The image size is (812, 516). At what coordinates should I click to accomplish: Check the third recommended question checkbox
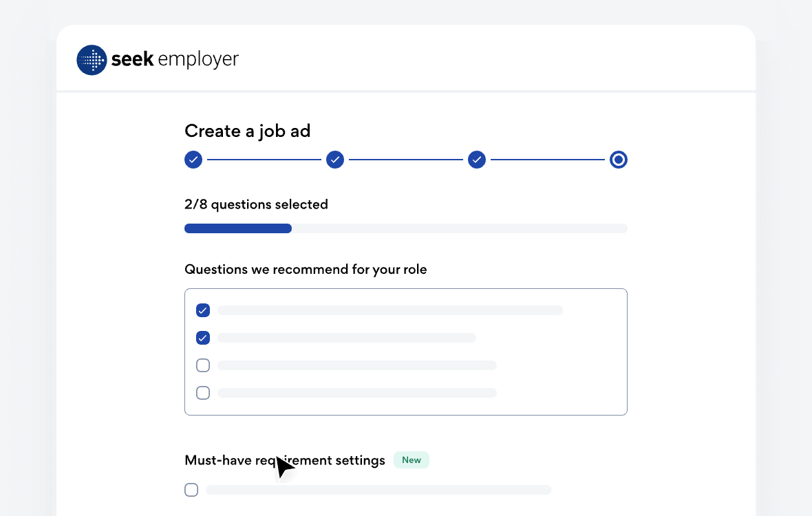tap(203, 365)
